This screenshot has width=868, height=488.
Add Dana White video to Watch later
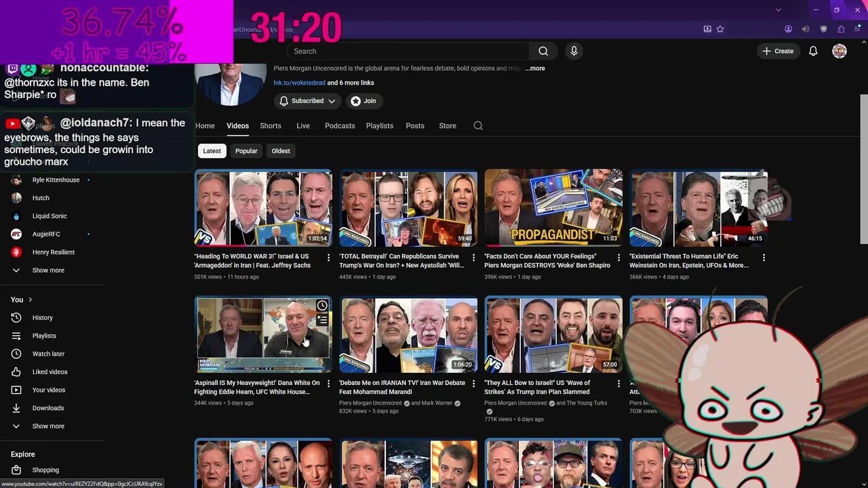[322, 306]
